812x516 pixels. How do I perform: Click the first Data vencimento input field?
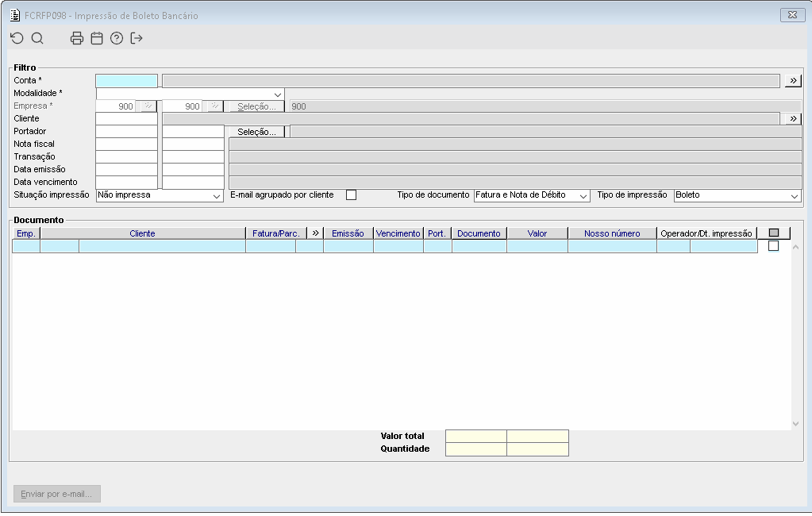126,183
